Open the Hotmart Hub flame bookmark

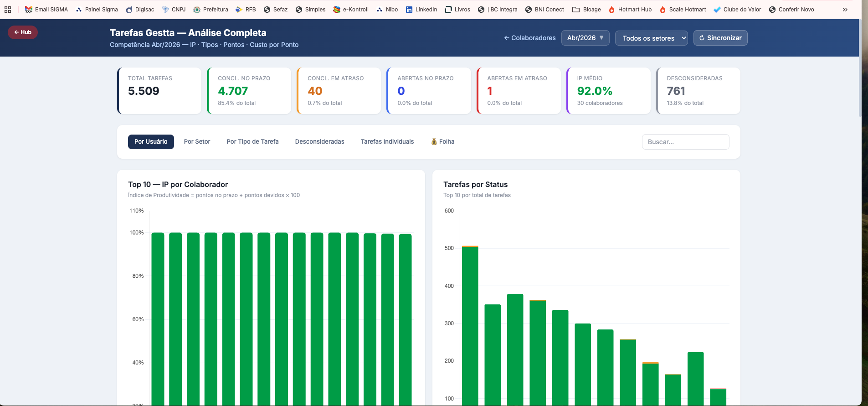tap(611, 10)
